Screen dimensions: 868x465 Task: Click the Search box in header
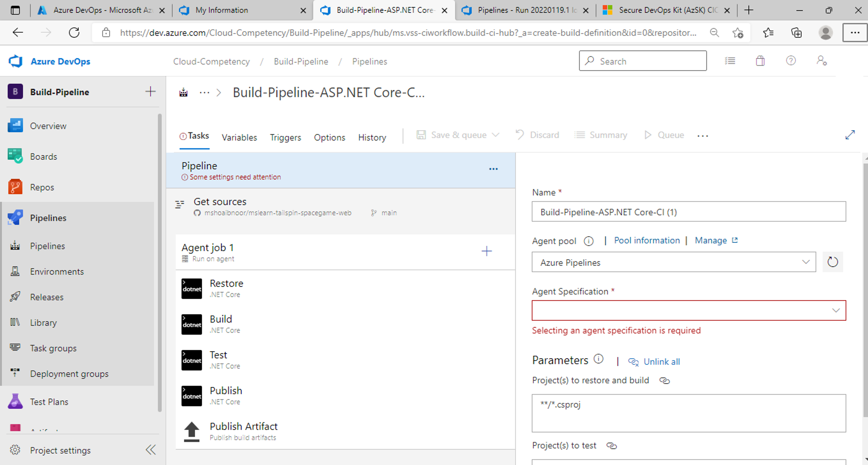pyautogui.click(x=643, y=61)
